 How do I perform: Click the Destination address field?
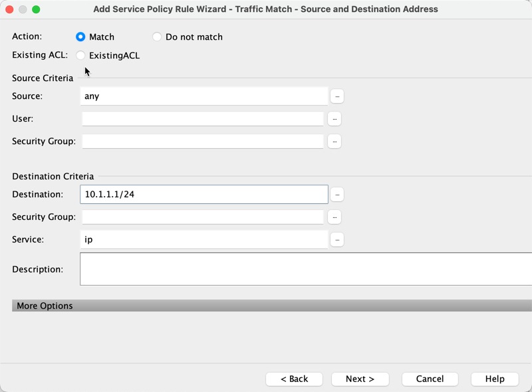(203, 195)
